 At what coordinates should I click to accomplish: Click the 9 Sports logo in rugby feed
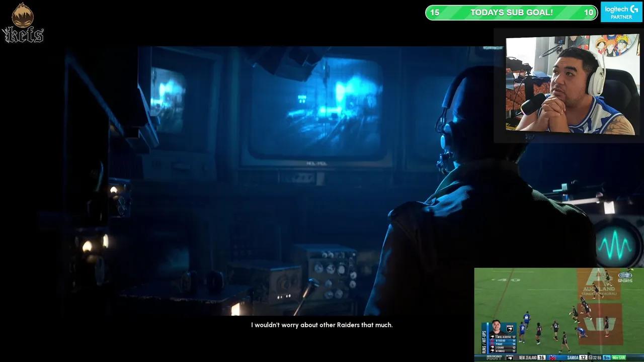[625, 278]
